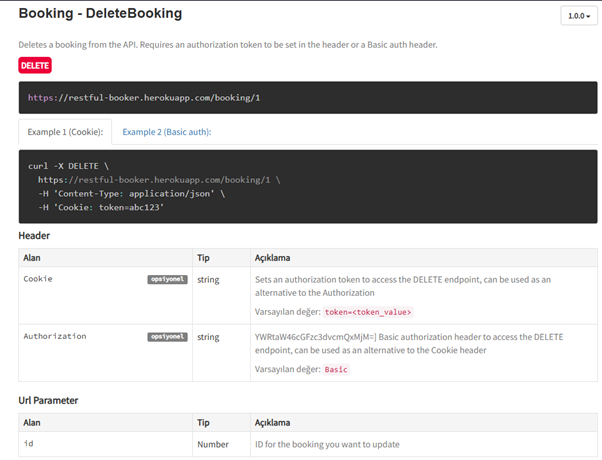Click the Açıklama column header in Header table

pos(273,256)
